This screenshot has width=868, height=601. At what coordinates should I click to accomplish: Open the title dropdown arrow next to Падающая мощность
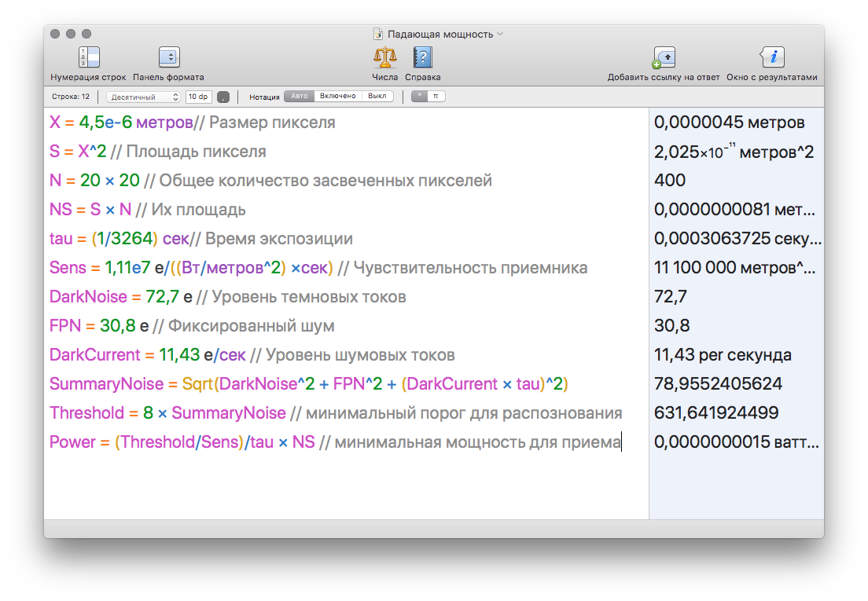(x=500, y=35)
